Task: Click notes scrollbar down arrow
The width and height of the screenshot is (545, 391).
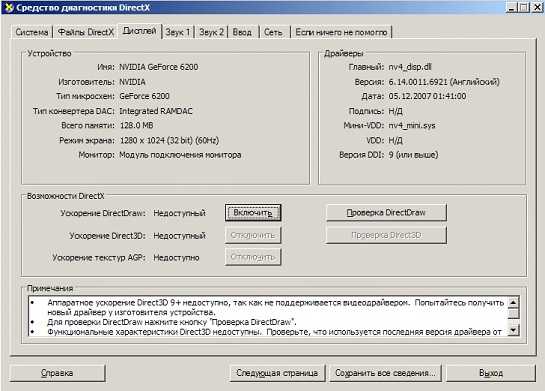Action: (x=513, y=329)
